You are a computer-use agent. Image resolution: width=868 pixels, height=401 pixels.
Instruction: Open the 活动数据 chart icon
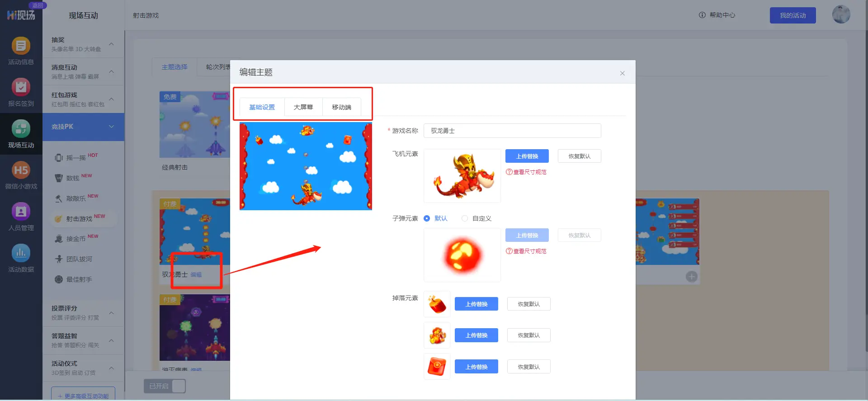21,253
